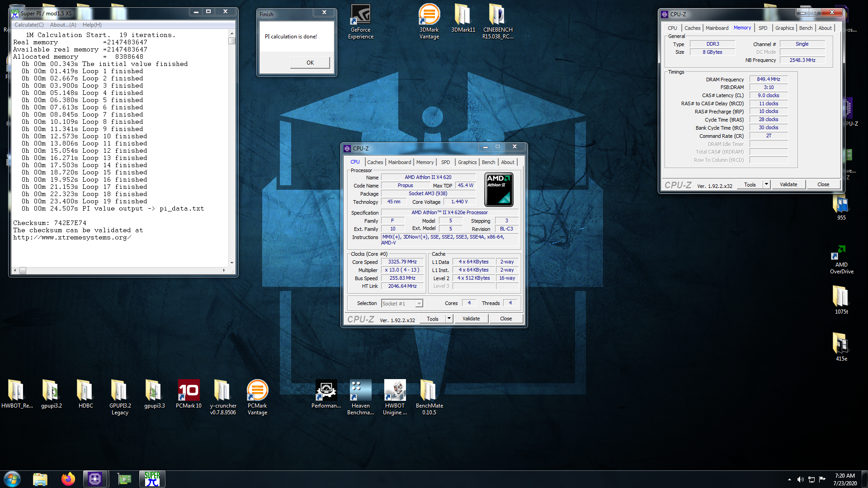
Task: Open the 955 desktop icon
Action: tap(841, 208)
